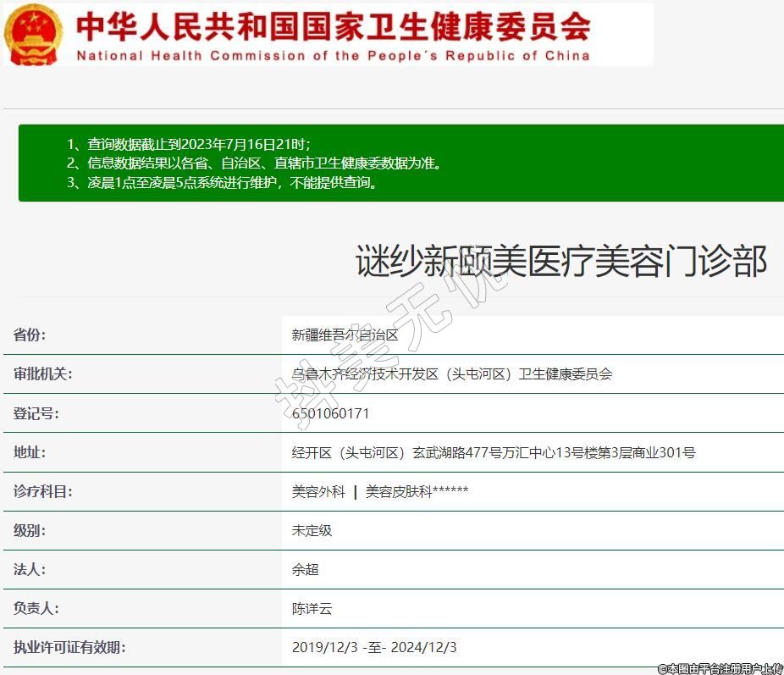
Task: Select the second notice about 信息数据结果
Action: (254, 163)
